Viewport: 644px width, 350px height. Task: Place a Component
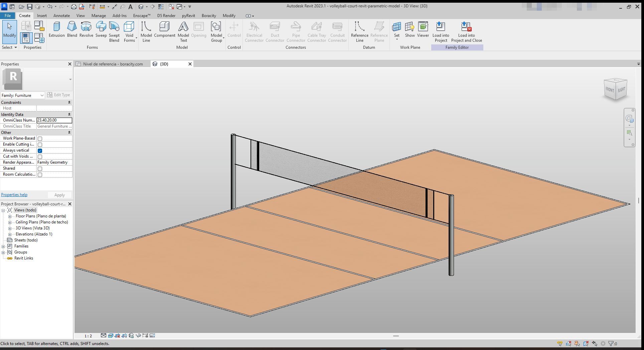164,30
